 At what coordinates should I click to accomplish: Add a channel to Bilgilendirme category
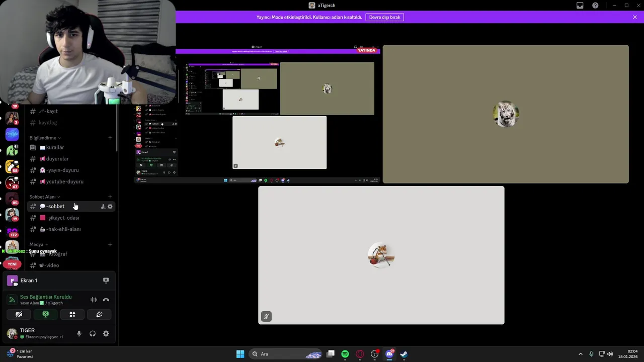point(110,138)
